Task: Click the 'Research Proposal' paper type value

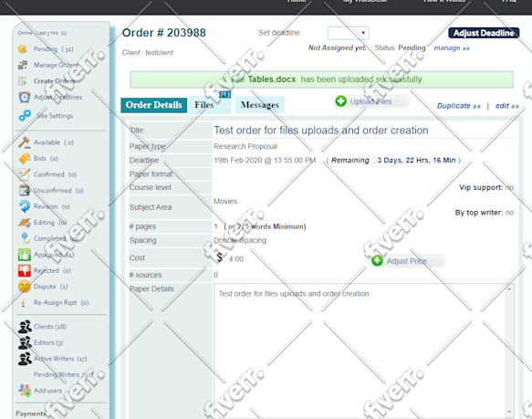Action: tap(245, 146)
